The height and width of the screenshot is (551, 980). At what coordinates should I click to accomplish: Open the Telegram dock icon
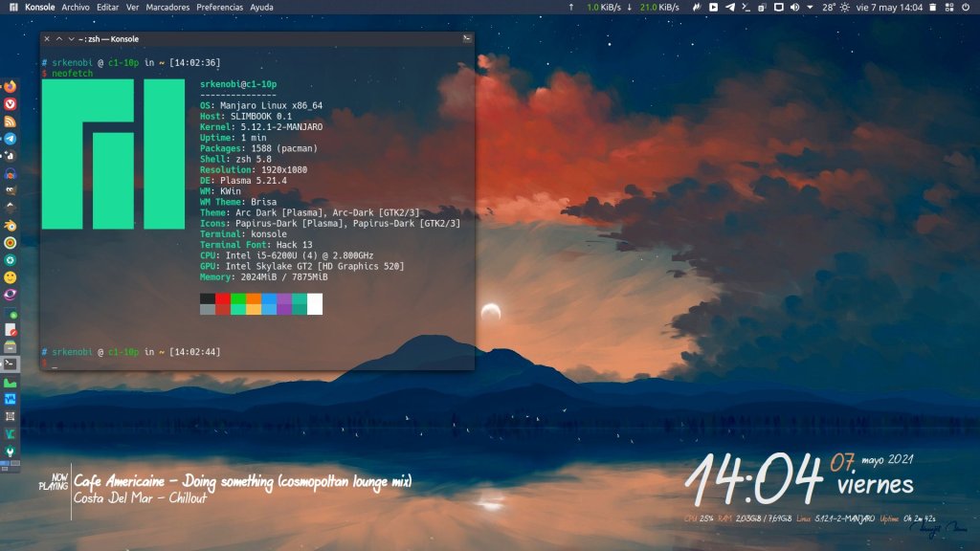tap(10, 139)
